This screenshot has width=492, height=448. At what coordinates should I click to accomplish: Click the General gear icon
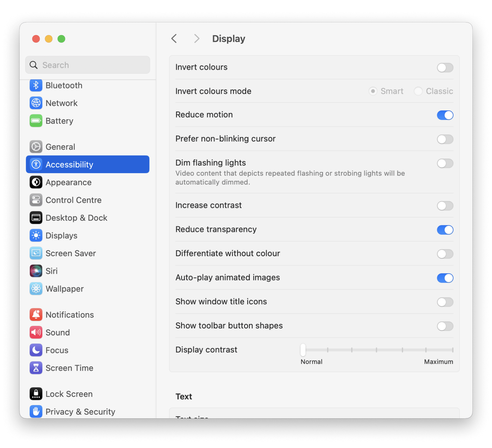[x=36, y=147]
